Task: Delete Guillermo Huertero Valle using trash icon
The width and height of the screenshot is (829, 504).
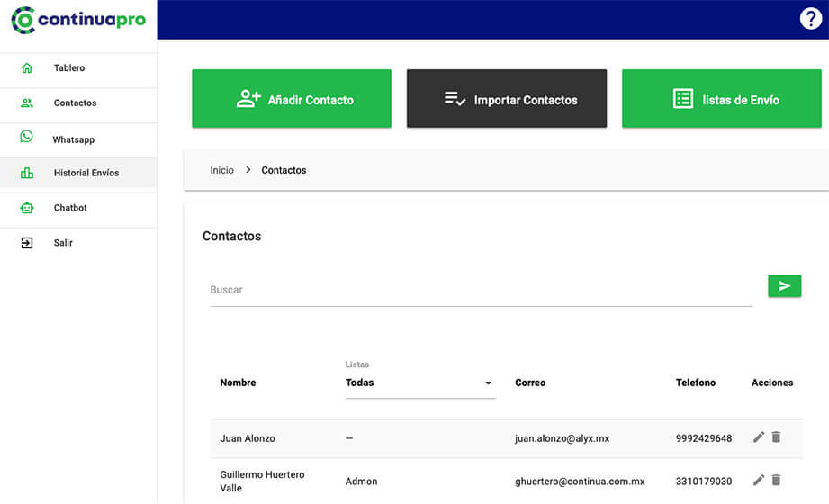Action: [x=776, y=481]
